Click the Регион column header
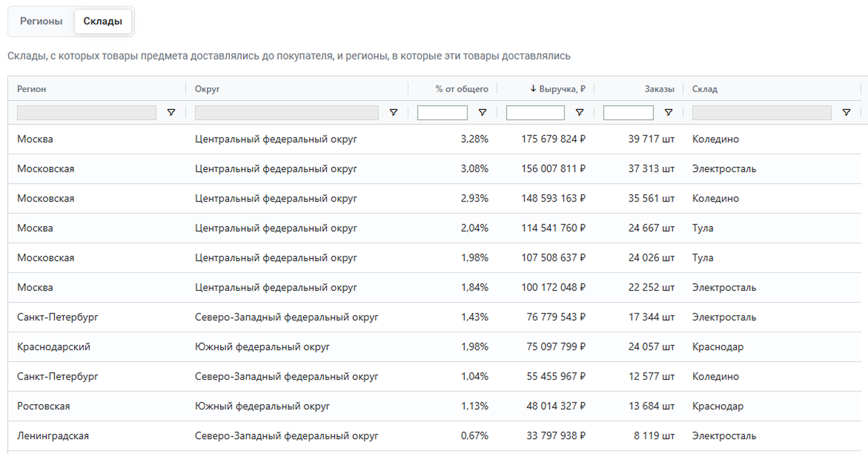 point(32,89)
